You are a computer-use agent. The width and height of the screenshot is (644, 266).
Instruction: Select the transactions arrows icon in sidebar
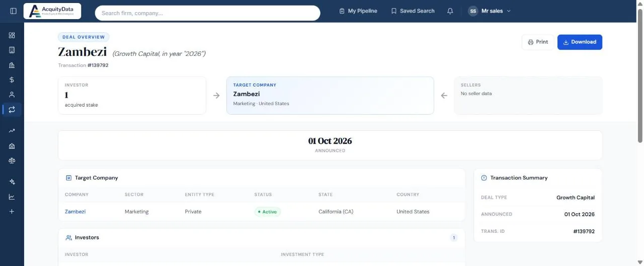12,110
